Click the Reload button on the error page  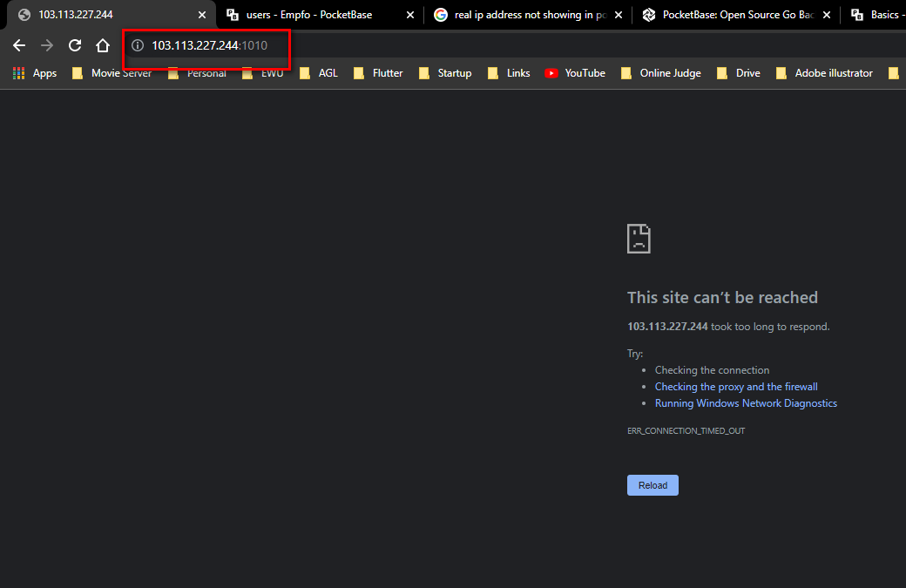coord(652,485)
